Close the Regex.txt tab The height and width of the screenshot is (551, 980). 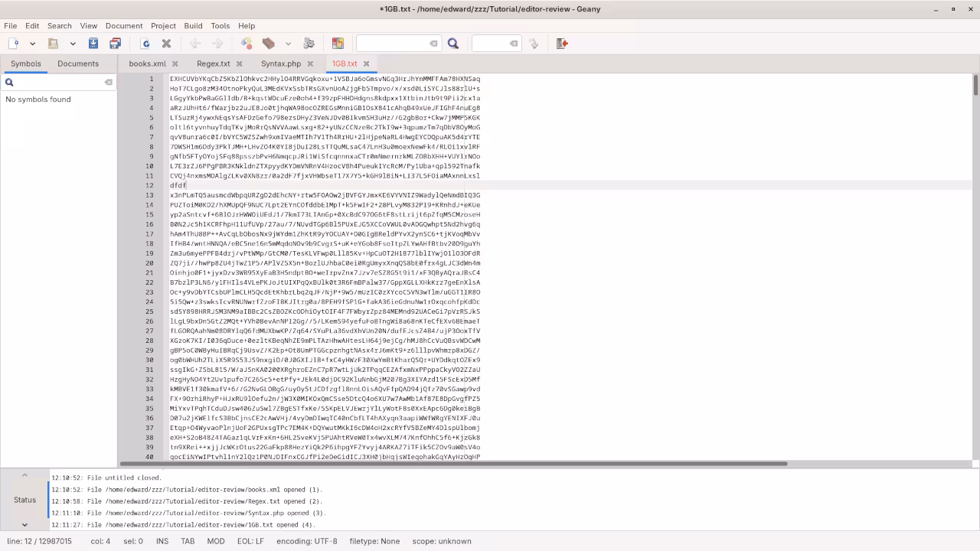pos(239,64)
